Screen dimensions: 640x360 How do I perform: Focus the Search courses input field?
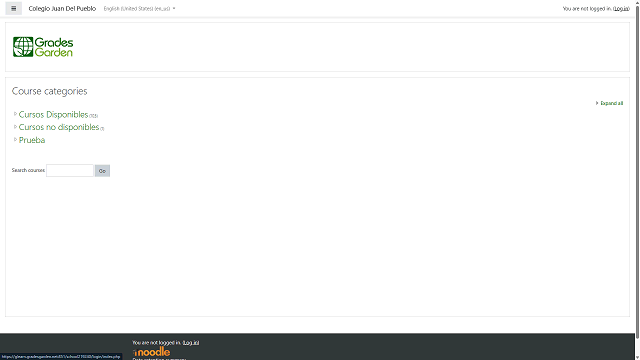pyautogui.click(x=70, y=171)
